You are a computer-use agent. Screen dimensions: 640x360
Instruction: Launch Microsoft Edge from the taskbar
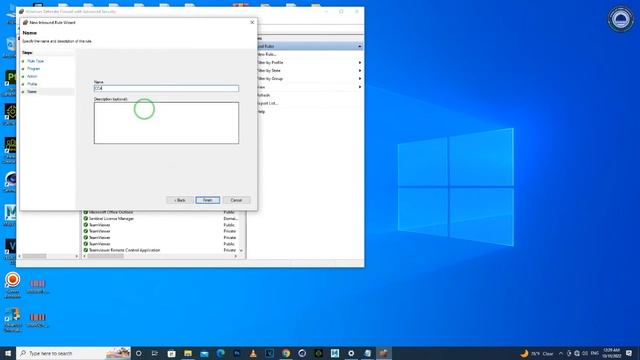click(220, 353)
